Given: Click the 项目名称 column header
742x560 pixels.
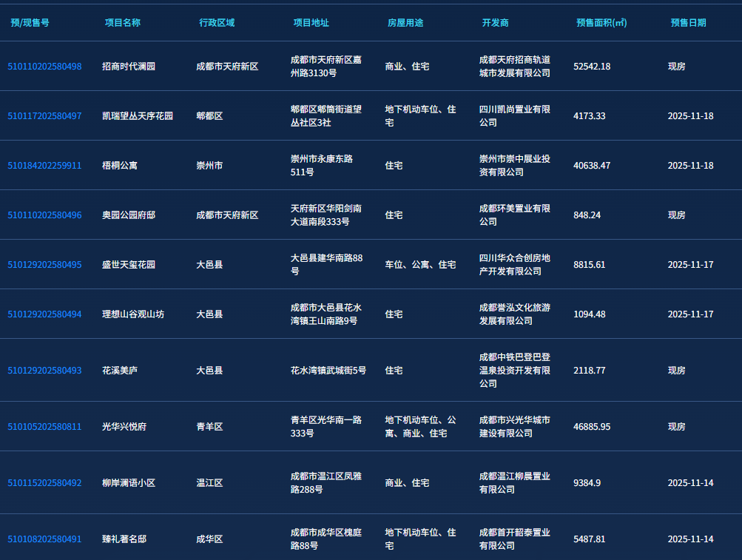Looking at the screenshot, I should tap(122, 23).
